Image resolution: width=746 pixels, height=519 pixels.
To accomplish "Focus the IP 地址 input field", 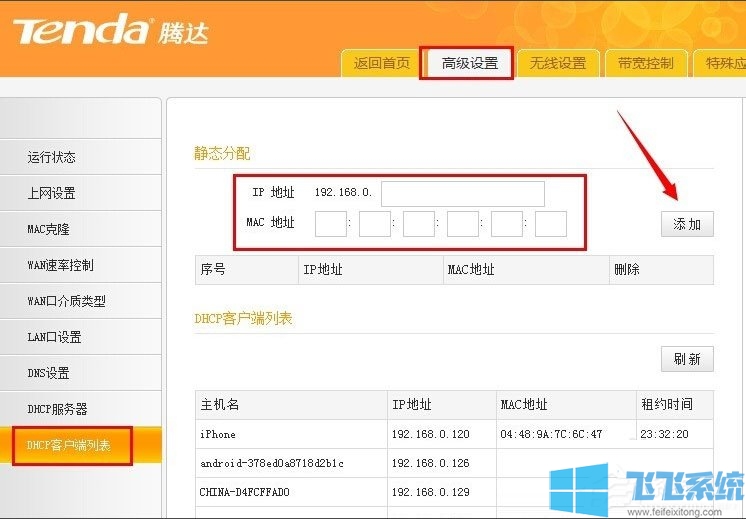I will [x=462, y=193].
